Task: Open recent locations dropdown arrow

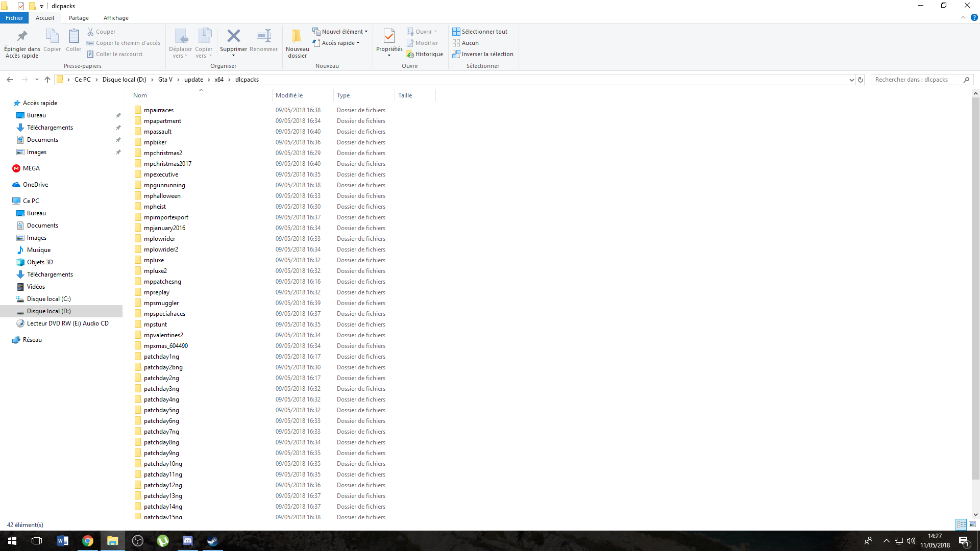Action: 37,80
